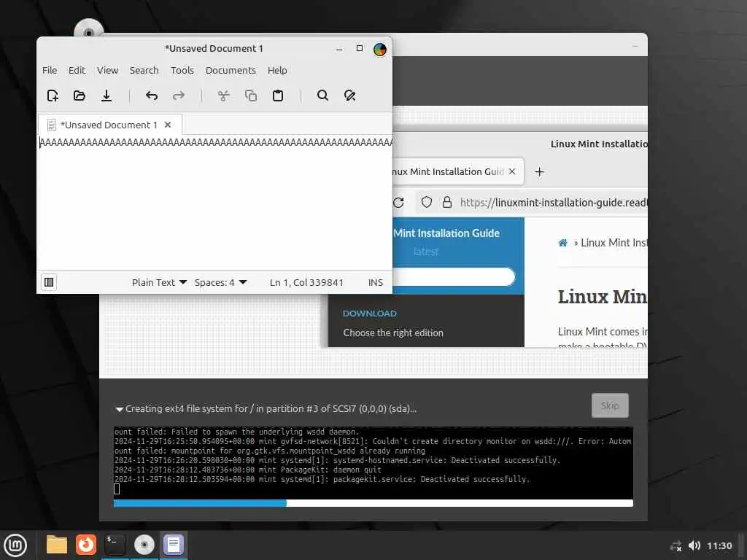Click the 11:30 clock in the panel

[719, 545]
